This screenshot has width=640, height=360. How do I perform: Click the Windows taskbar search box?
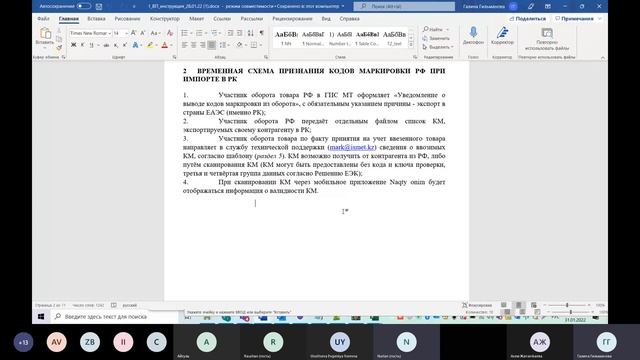(x=115, y=316)
